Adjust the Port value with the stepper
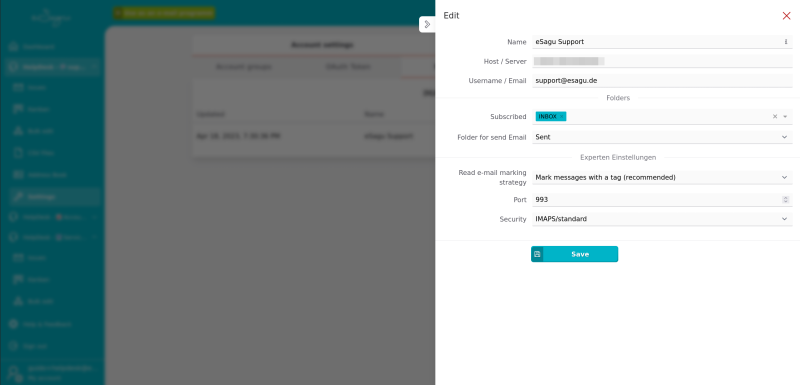This screenshot has height=385, width=800. point(785,200)
